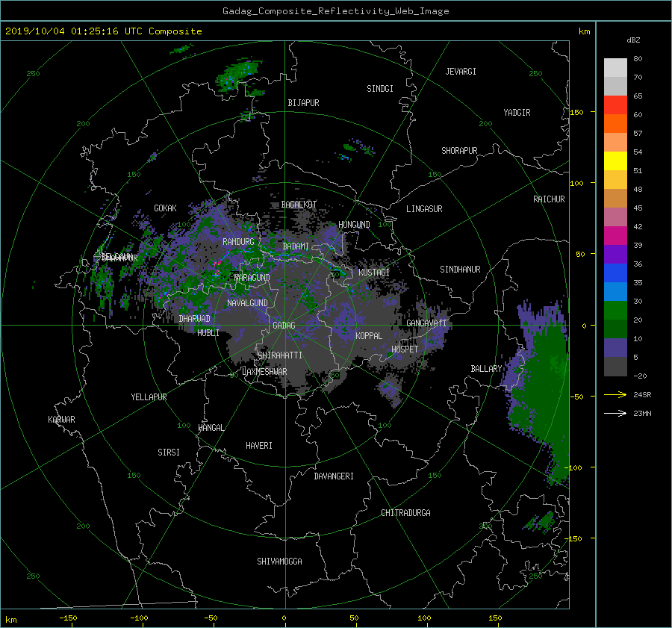Click the title Gadag_Composite_Reflectivity_Web_Image
This screenshot has height=628, width=672.
[x=335, y=11]
